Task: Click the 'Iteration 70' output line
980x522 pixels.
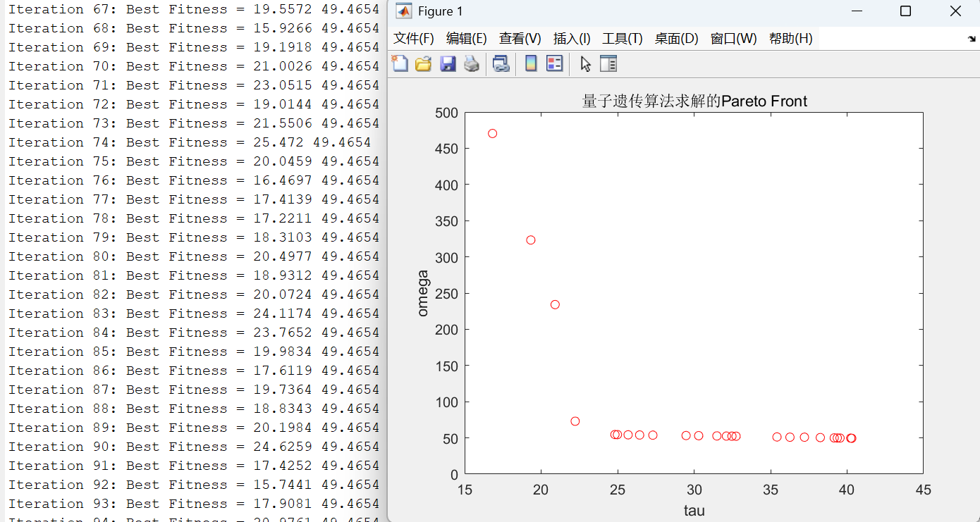Action: pos(194,66)
